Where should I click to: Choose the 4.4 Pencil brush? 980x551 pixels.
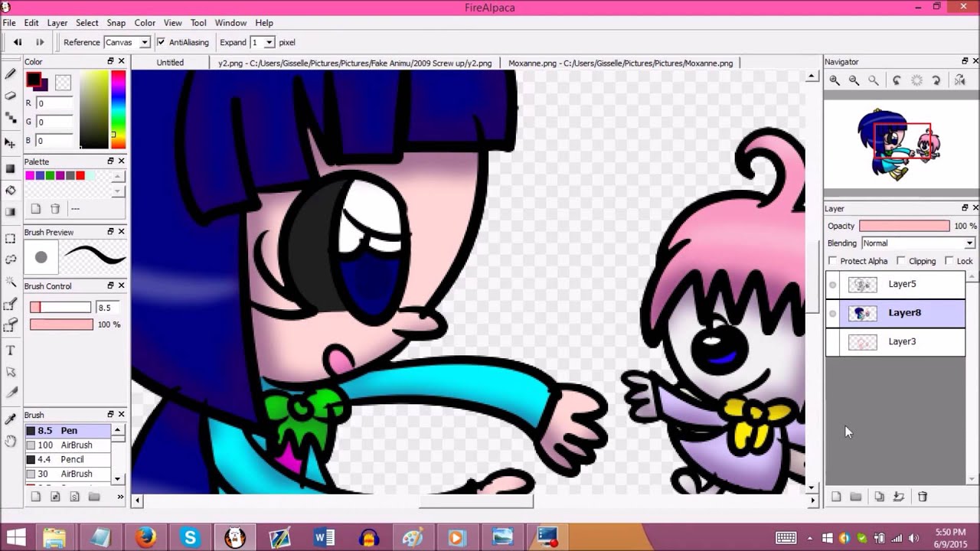68,459
